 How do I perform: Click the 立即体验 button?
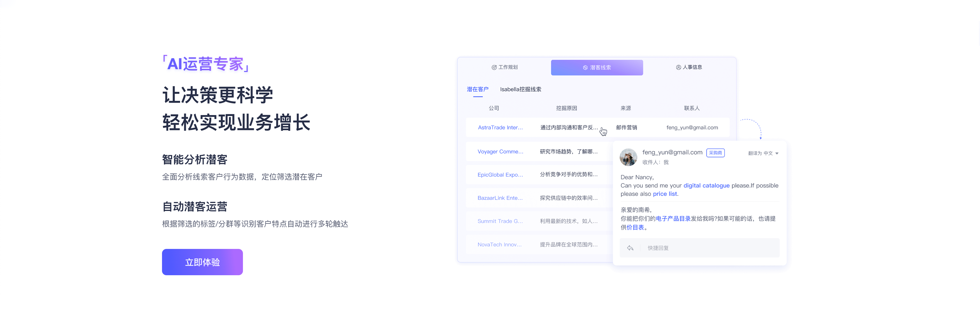click(x=202, y=262)
